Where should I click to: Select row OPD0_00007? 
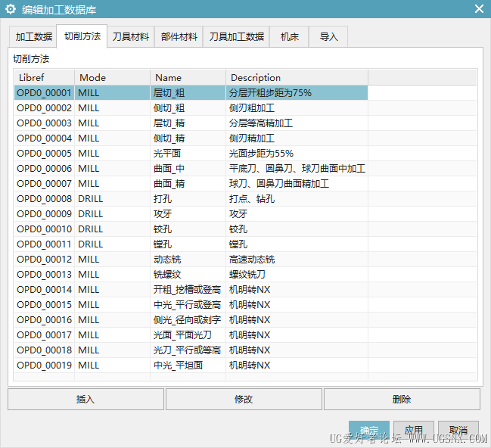coord(191,184)
